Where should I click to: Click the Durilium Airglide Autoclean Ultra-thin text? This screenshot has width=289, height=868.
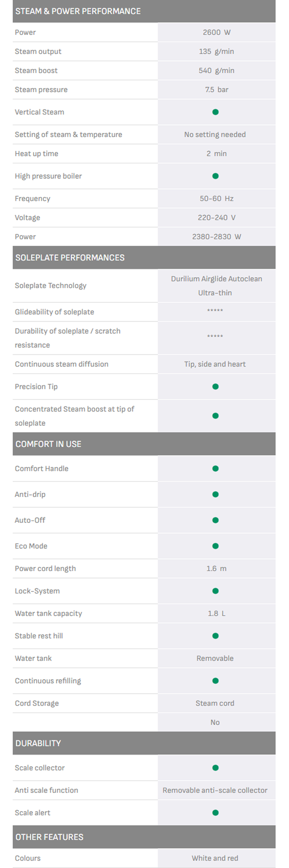[216, 285]
